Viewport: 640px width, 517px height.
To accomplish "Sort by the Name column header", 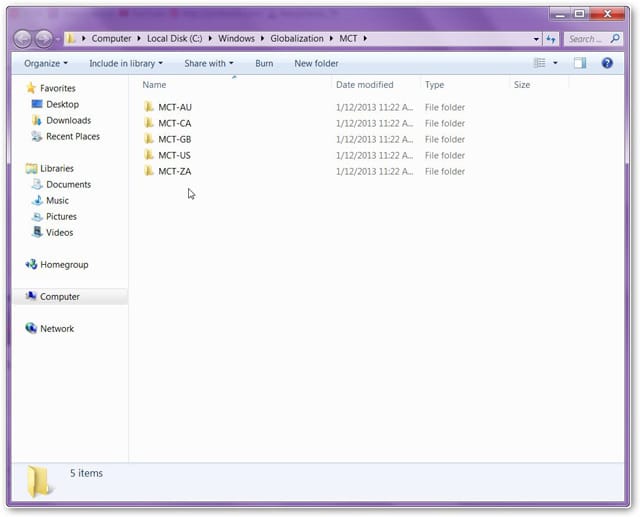I will [x=154, y=84].
